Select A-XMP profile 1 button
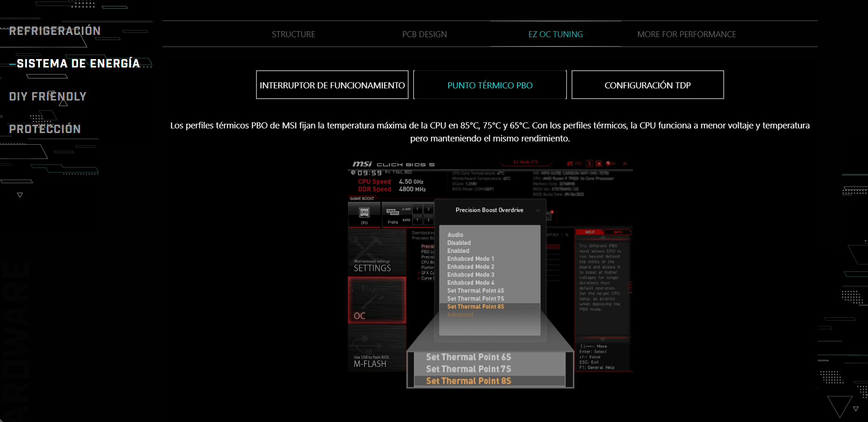Viewport: 868px width, 422px height. 417,209
